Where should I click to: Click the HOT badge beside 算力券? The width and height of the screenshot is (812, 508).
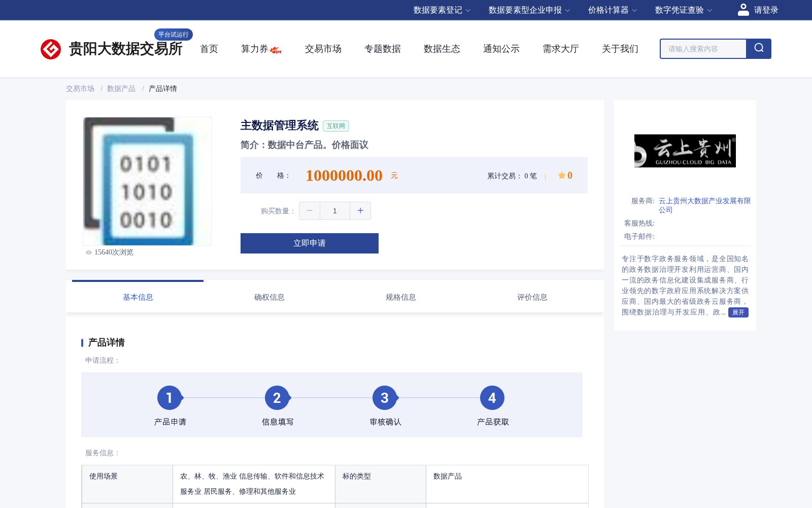[276, 50]
